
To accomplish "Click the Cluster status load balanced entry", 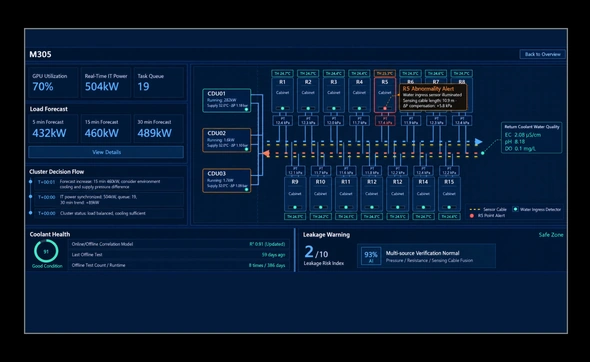I will tap(109, 213).
